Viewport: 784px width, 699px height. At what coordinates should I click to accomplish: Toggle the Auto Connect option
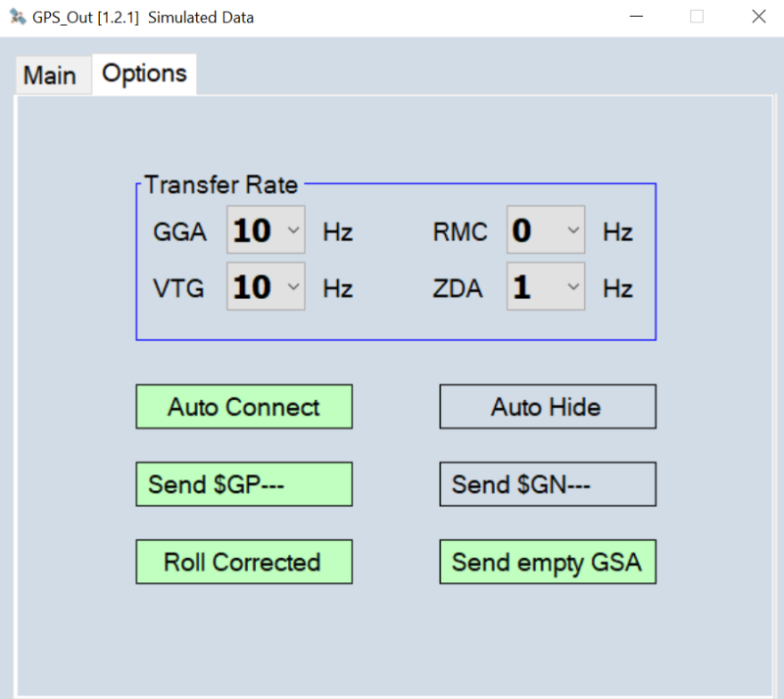pyautogui.click(x=244, y=407)
